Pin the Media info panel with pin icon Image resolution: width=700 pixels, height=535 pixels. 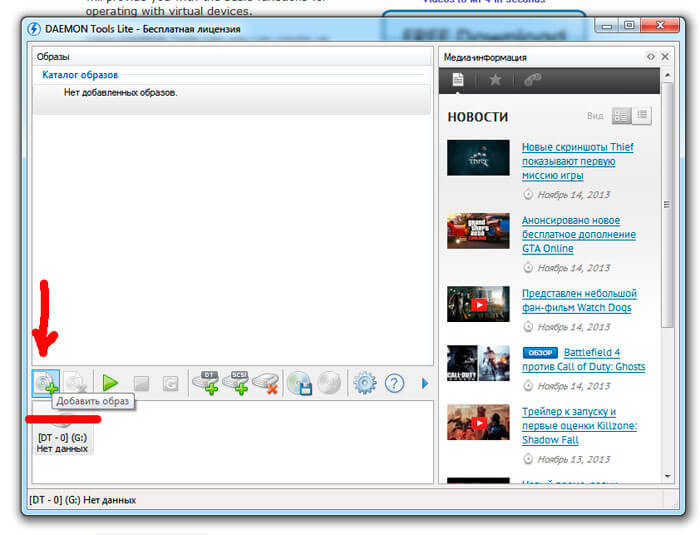651,57
